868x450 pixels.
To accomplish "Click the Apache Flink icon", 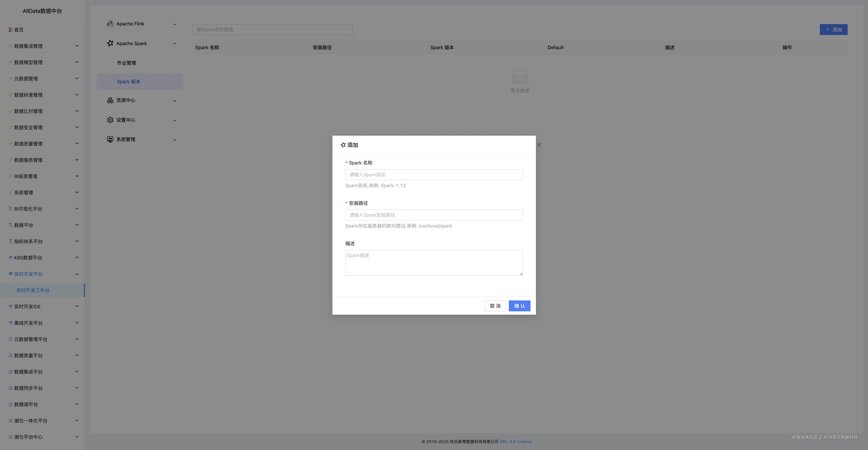I will (x=110, y=24).
